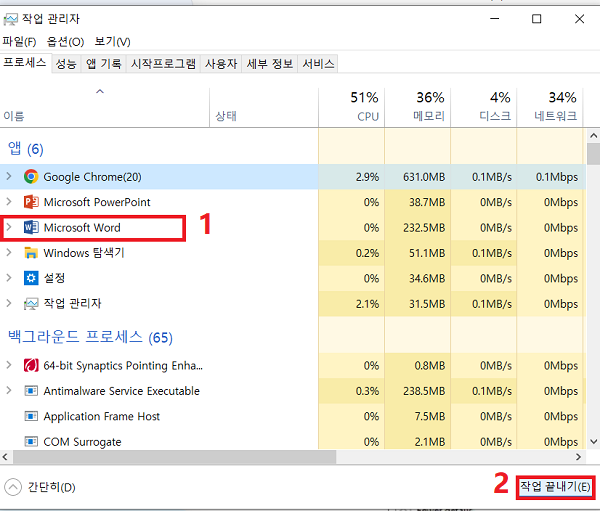Expand the Google Chrome process group
The height and width of the screenshot is (511, 600).
[x=9, y=176]
